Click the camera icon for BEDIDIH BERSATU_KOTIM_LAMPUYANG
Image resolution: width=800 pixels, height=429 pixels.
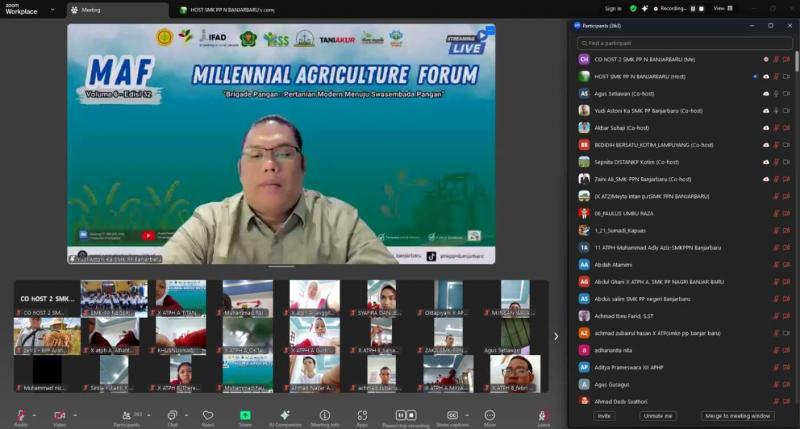pyautogui.click(x=786, y=145)
